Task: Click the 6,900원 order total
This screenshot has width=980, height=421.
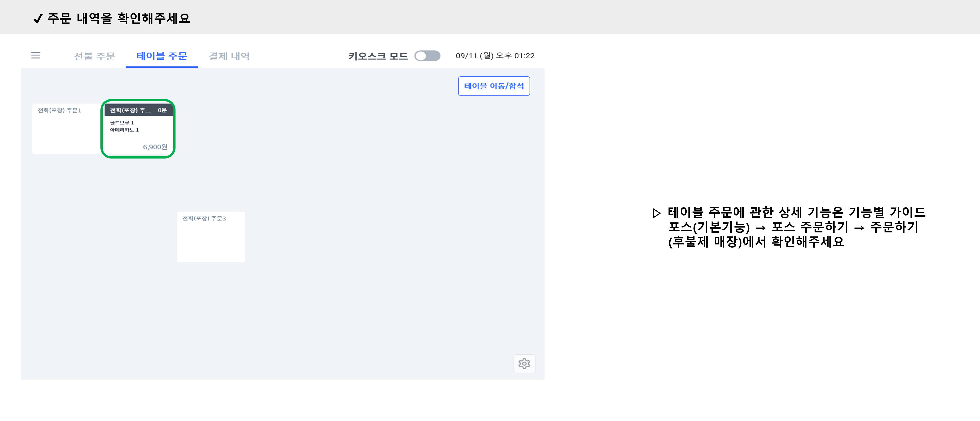Action: 155,147
